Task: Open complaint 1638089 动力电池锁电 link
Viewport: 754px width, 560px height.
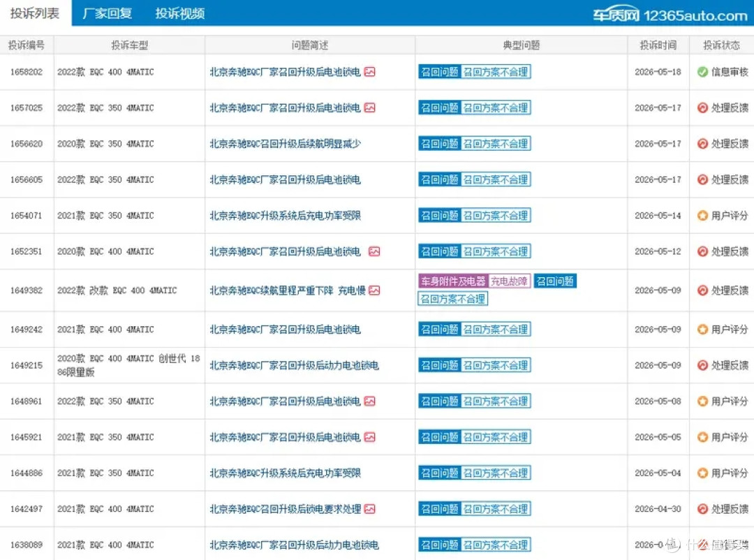Action: pos(295,545)
